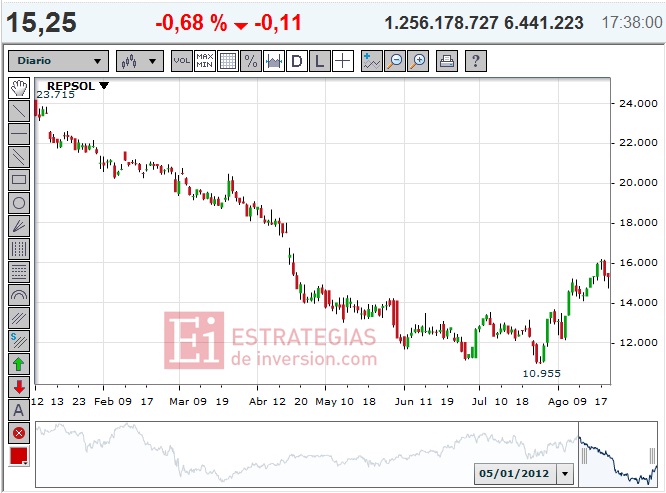The width and height of the screenshot is (666, 493).
Task: Select the diagonal line drawing tool
Action: coord(19,111)
